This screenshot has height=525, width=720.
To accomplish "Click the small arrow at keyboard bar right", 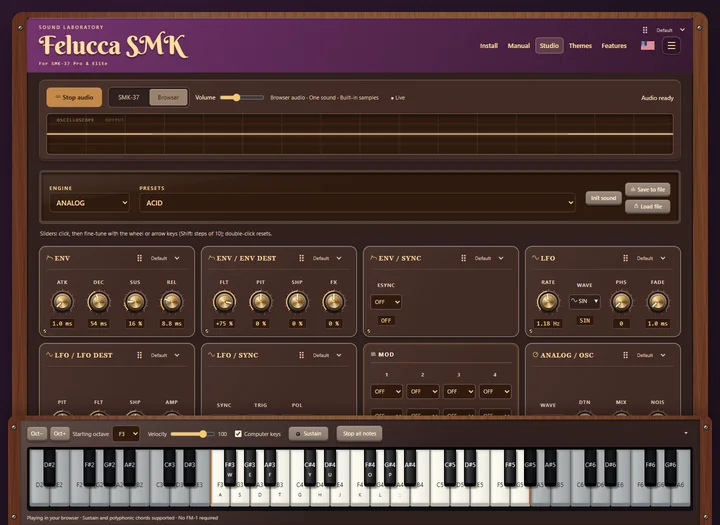I will (x=686, y=433).
